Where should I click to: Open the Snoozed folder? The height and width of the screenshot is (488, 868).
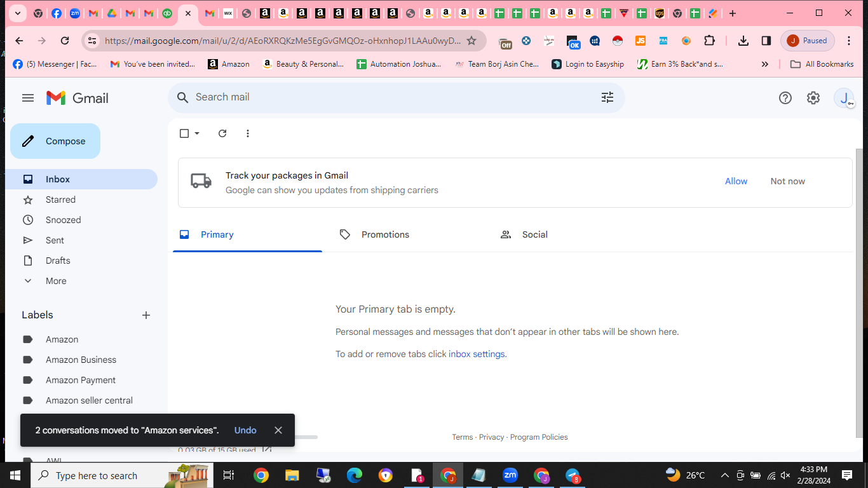[81, 220]
